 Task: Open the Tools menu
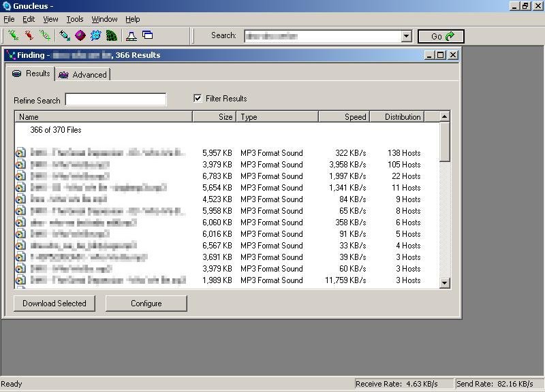(75, 19)
